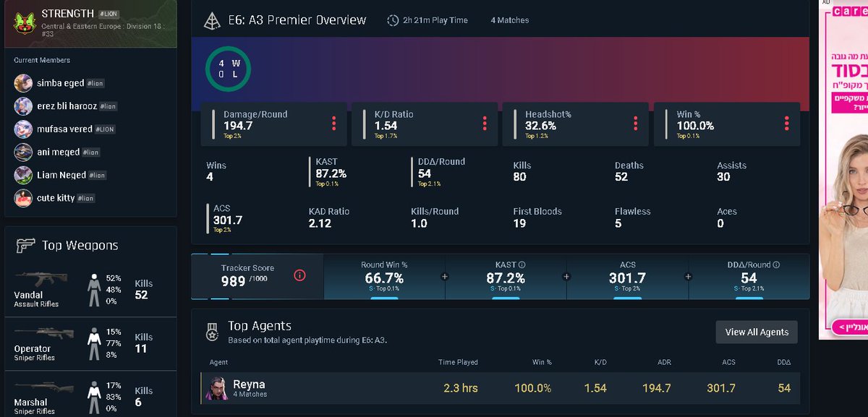
Task: Open cute kitty's avatar
Action: point(23,197)
